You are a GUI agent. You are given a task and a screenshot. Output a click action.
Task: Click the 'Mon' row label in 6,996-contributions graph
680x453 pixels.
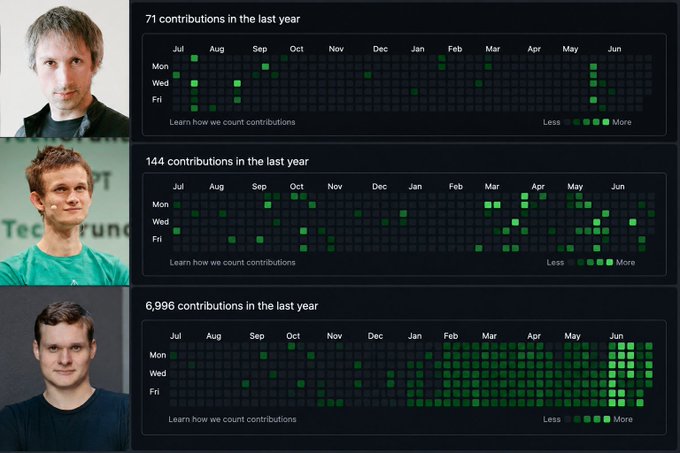[157, 355]
